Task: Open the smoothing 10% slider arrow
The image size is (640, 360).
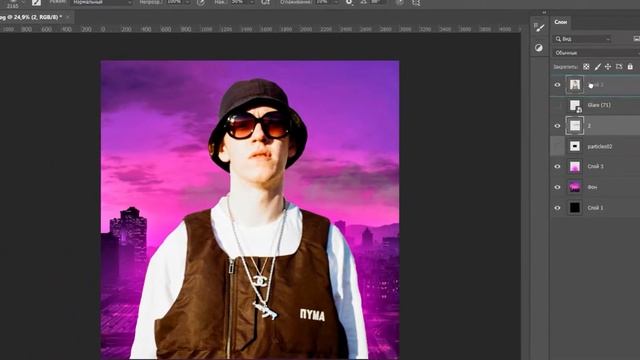Action: (x=336, y=2)
